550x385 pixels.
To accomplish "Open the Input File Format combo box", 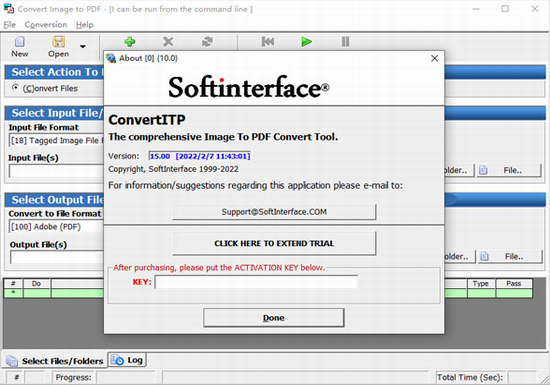I will (x=56, y=141).
